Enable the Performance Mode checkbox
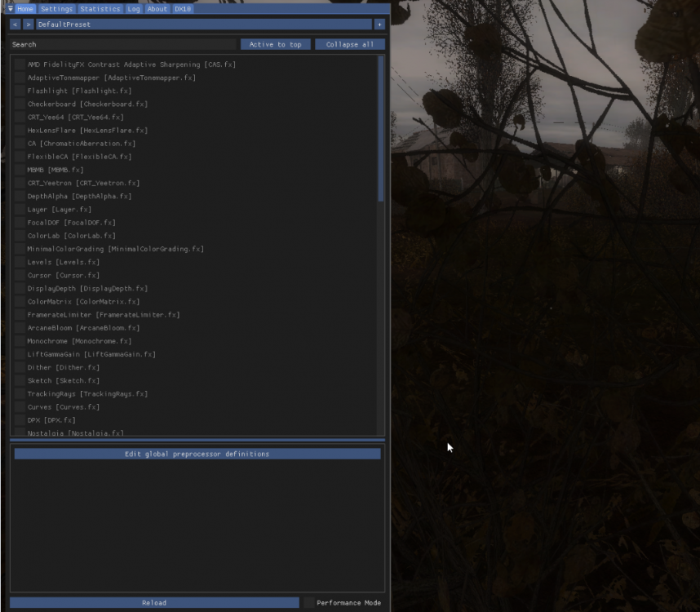 [x=309, y=603]
